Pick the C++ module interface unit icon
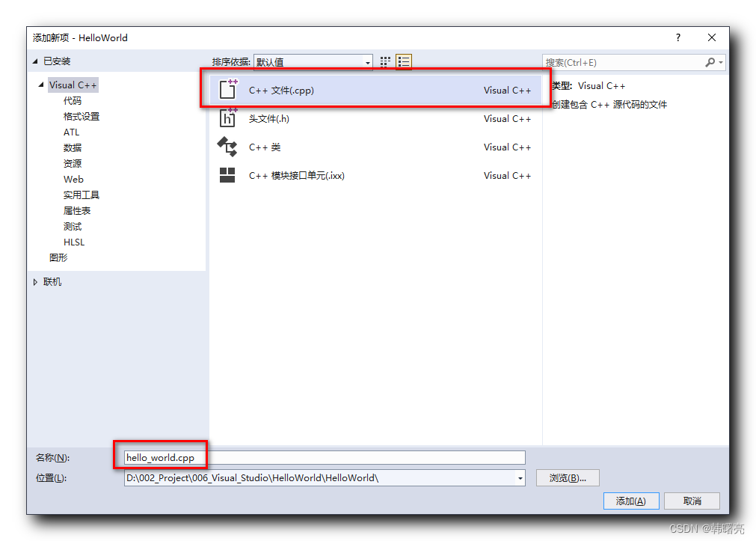756x541 pixels. coord(227,175)
